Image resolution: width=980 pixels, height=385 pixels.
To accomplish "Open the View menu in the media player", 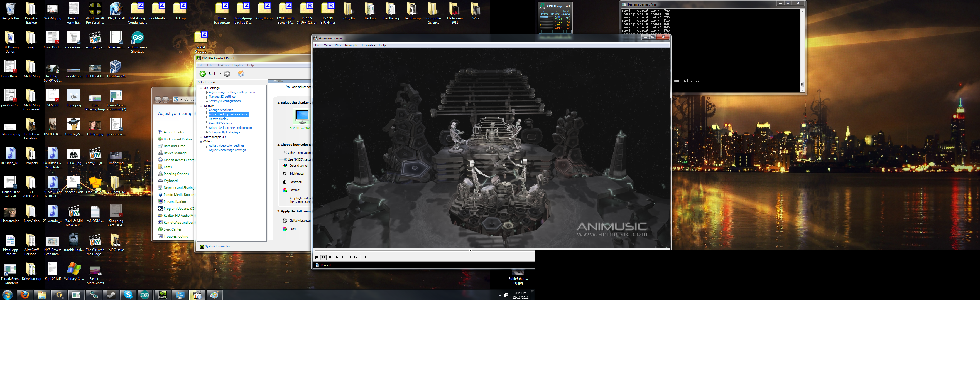I will 327,45.
